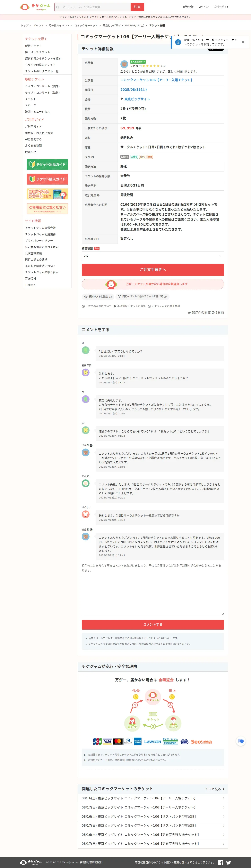Click chevron on 08/16 リストバンド型参加証 row

pos(224,816)
